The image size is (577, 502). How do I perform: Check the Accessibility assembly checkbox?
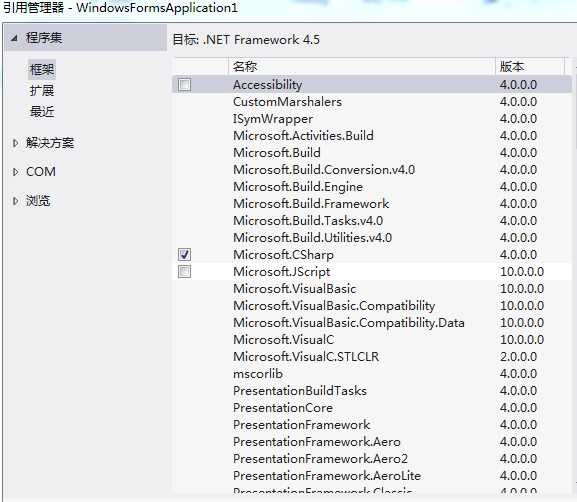184,85
